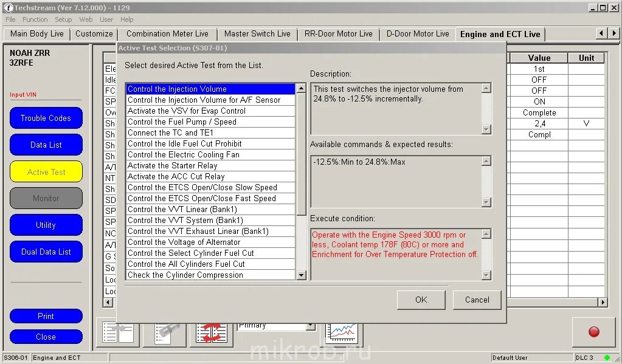Select Control the VVT Exhaust Linear (Bank1)
622x364 pixels.
coord(210,231)
